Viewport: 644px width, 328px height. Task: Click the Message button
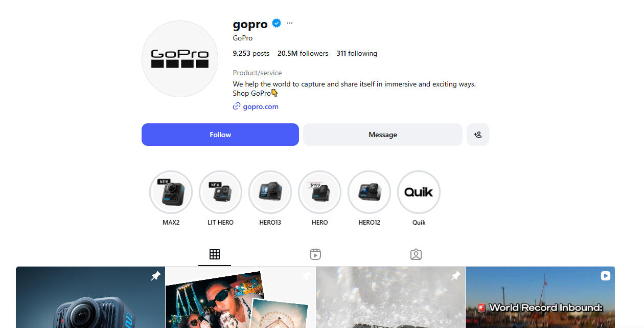tap(383, 135)
